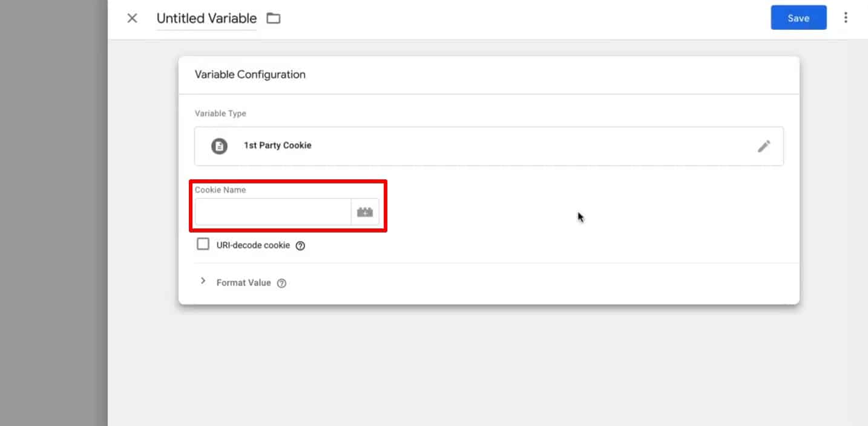Click inside the Cookie Name field
868x426 pixels.
coord(272,213)
